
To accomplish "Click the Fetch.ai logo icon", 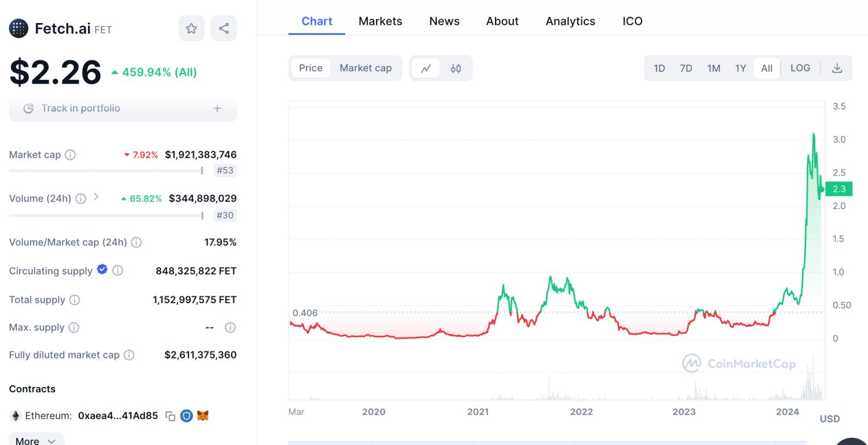I will click(19, 28).
